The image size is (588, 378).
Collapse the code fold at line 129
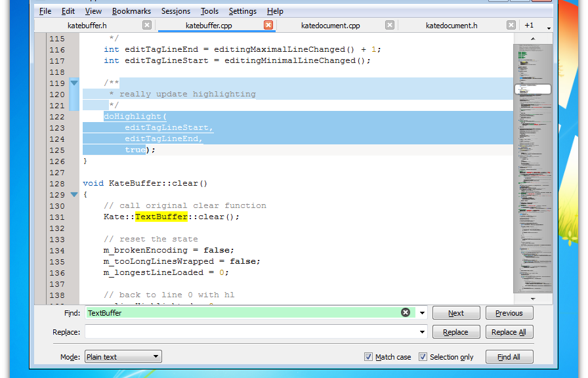coord(73,195)
